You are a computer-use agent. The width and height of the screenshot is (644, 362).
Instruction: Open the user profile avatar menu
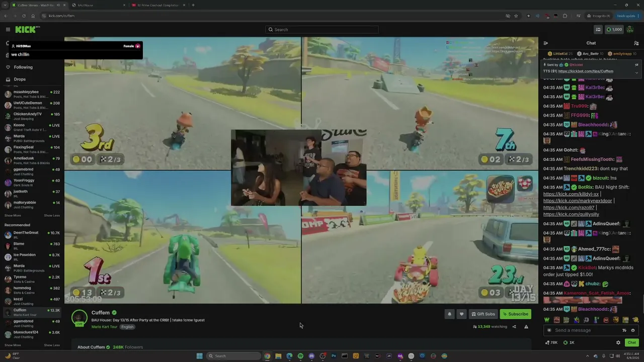point(630,30)
